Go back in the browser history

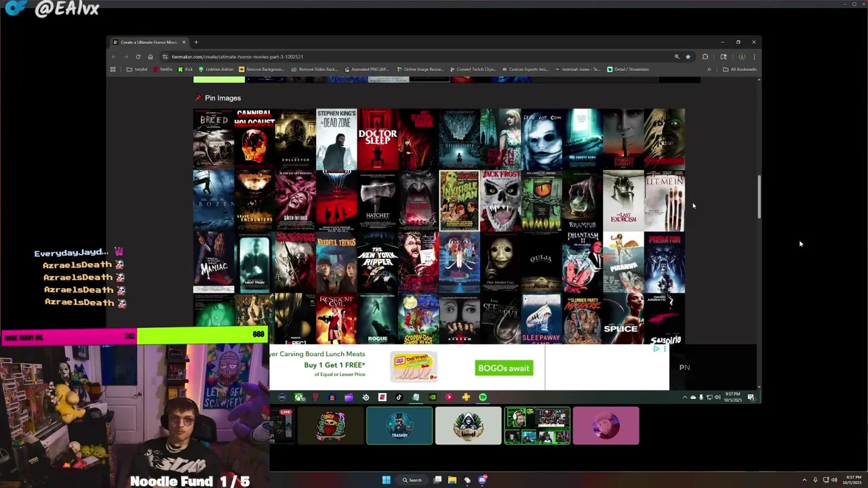pyautogui.click(x=114, y=57)
